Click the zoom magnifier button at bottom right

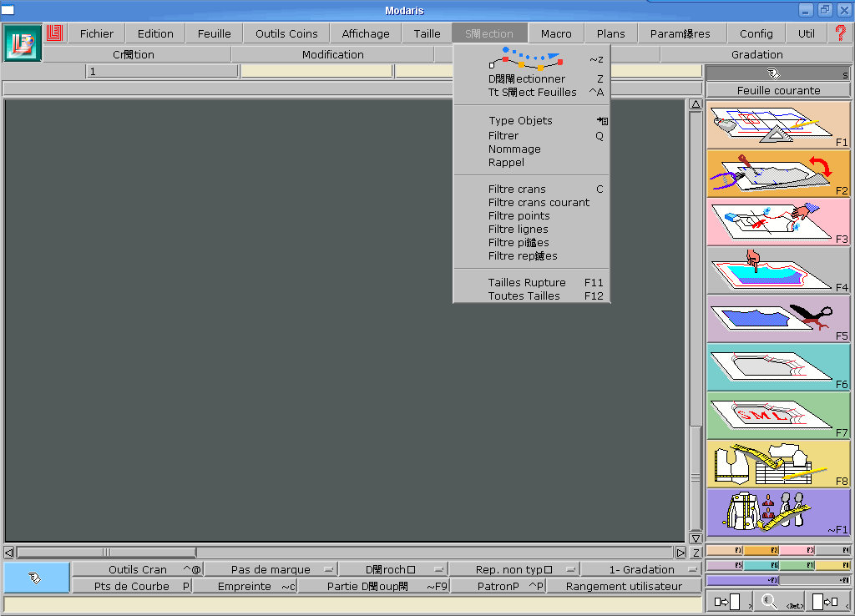pos(778,602)
